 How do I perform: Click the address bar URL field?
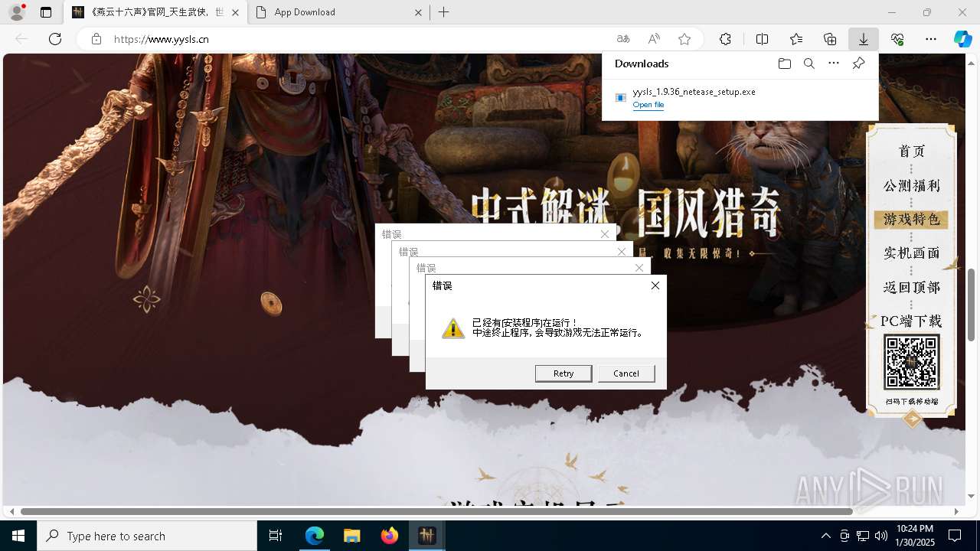click(360, 39)
